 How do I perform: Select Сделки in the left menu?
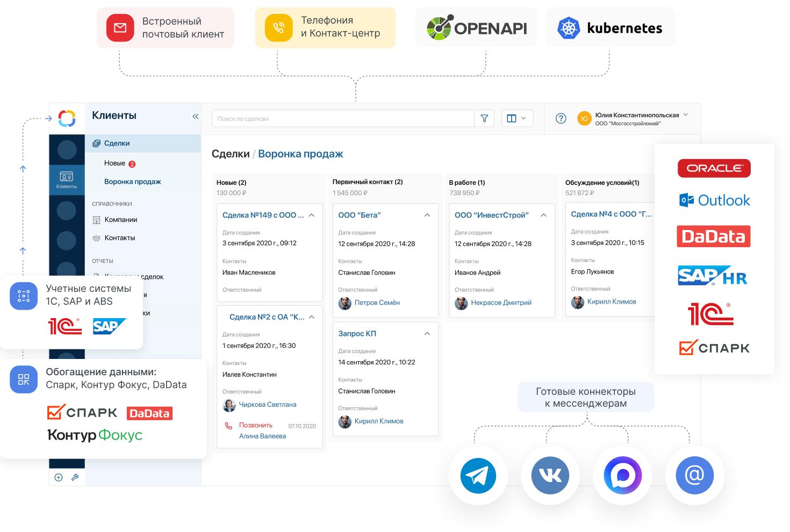coord(142,143)
